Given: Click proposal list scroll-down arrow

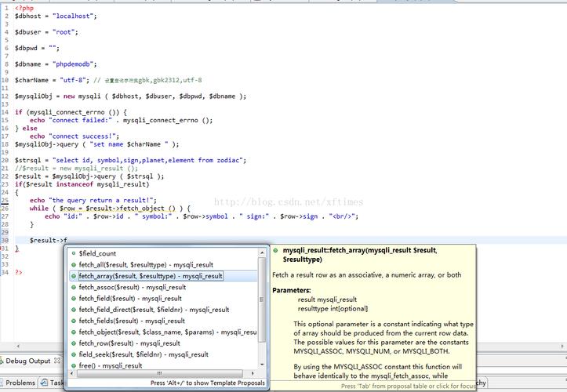Looking at the screenshot, I should click(x=262, y=365).
